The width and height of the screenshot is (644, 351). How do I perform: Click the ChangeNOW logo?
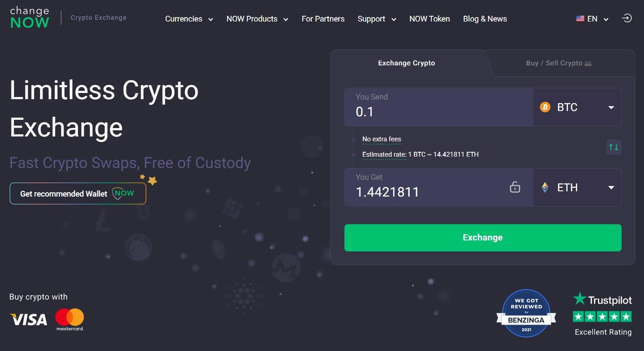29,18
